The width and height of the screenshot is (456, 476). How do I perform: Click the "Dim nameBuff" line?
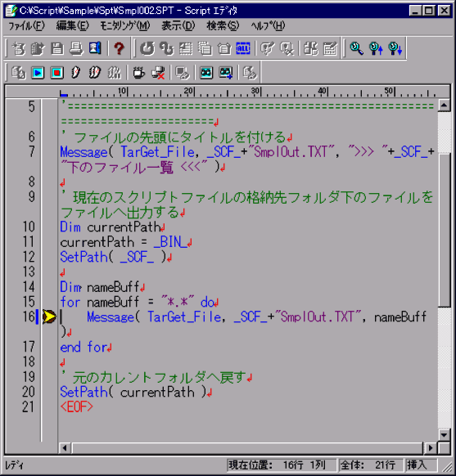[x=102, y=287]
